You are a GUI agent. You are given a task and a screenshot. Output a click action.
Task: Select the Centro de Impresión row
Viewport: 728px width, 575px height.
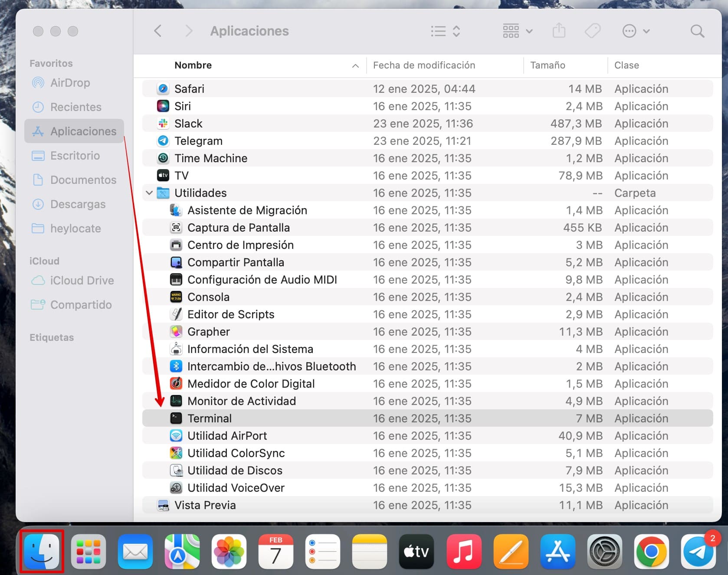427,245
